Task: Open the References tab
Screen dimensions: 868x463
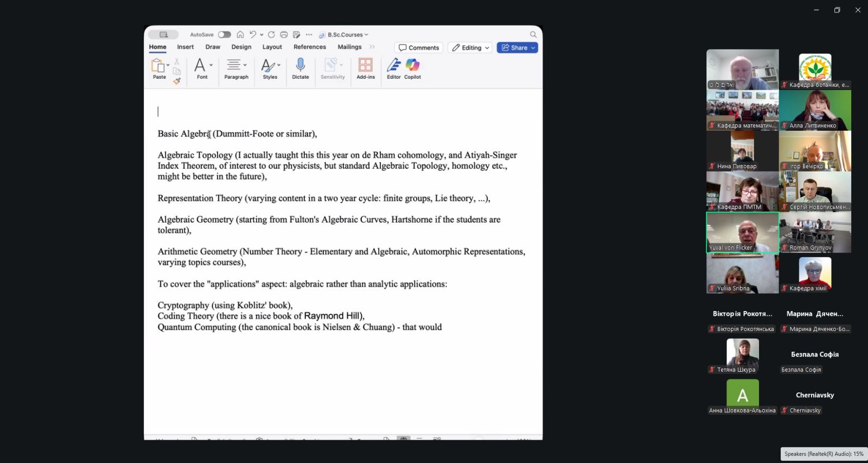Action: [x=310, y=47]
